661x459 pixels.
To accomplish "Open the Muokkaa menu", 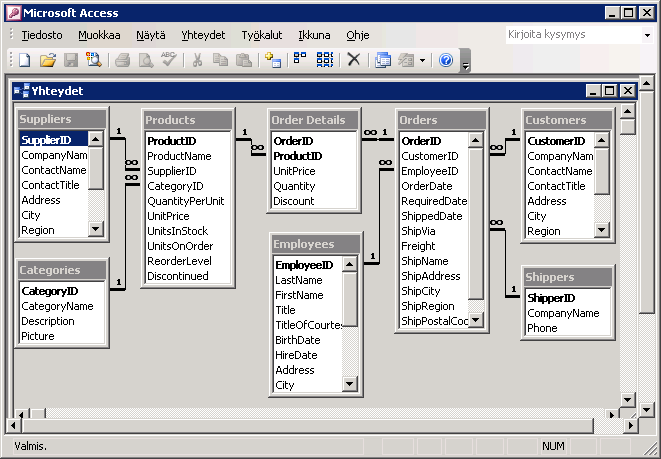I will (99, 35).
